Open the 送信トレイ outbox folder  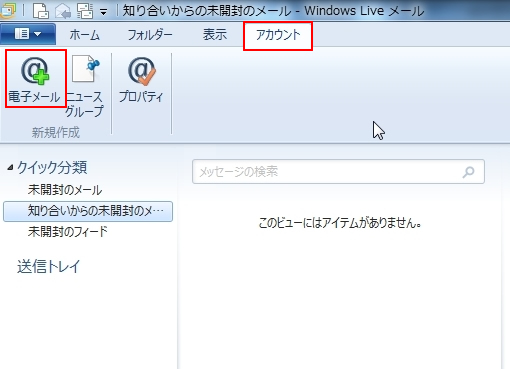(x=49, y=267)
